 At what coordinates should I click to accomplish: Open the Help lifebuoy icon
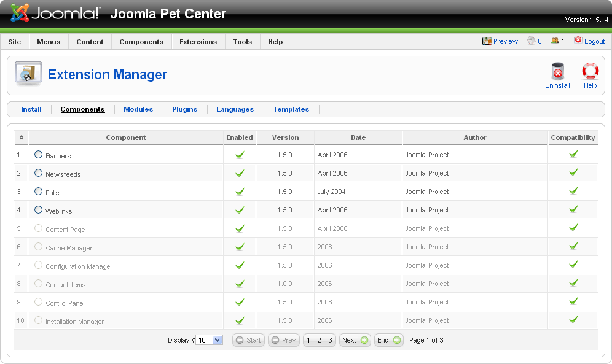(590, 71)
